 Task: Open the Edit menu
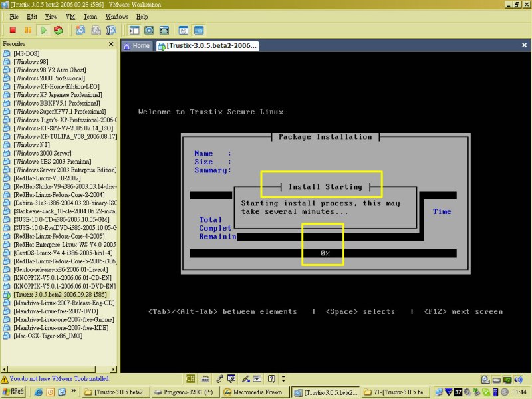point(31,16)
